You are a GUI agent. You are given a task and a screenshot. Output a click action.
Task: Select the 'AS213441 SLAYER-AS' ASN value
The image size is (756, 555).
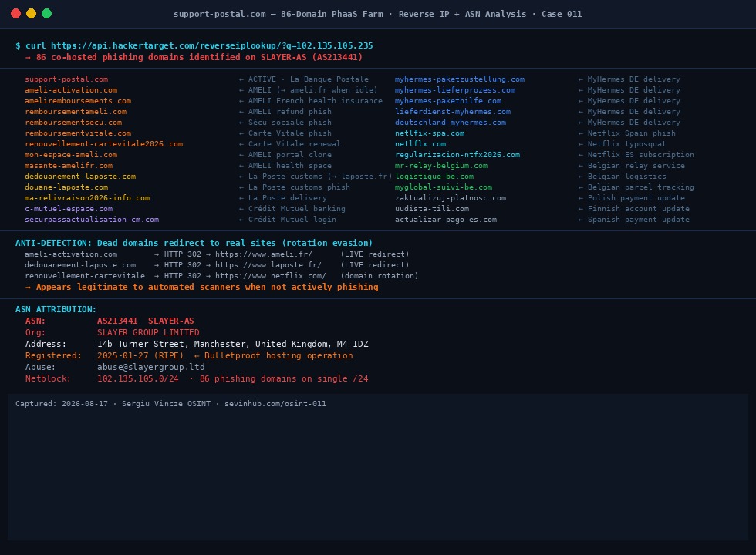(x=145, y=321)
